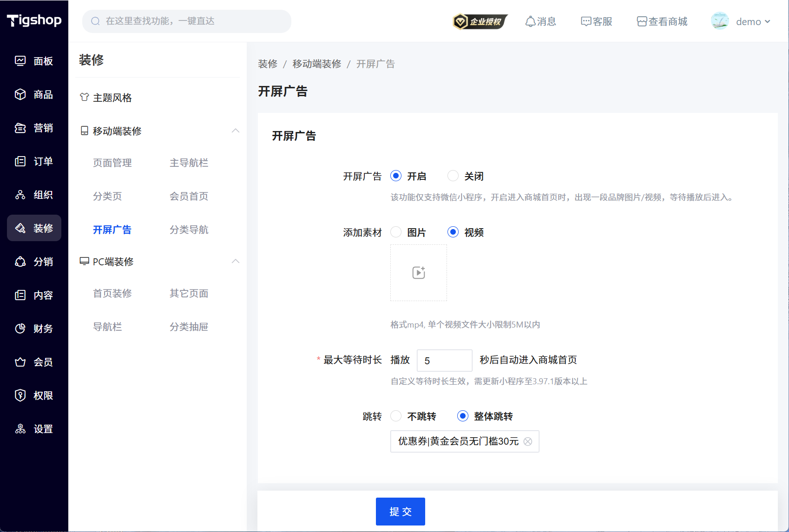Go to the Category Navigation menu item

tap(189, 230)
